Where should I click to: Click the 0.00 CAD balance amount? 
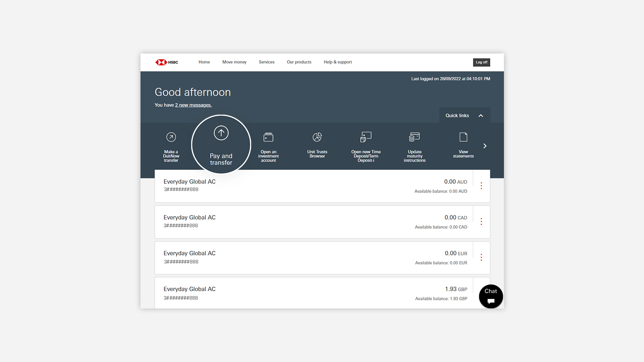pos(456,218)
